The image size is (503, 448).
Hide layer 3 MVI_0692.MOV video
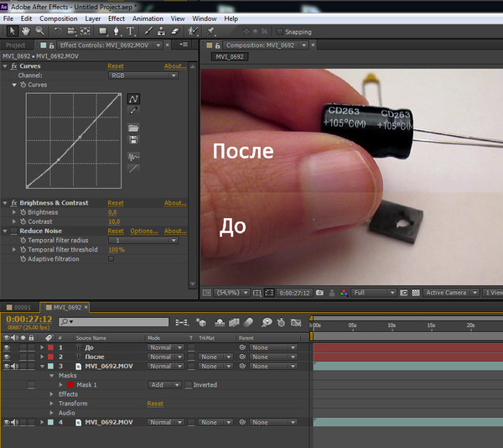pyautogui.click(x=7, y=366)
